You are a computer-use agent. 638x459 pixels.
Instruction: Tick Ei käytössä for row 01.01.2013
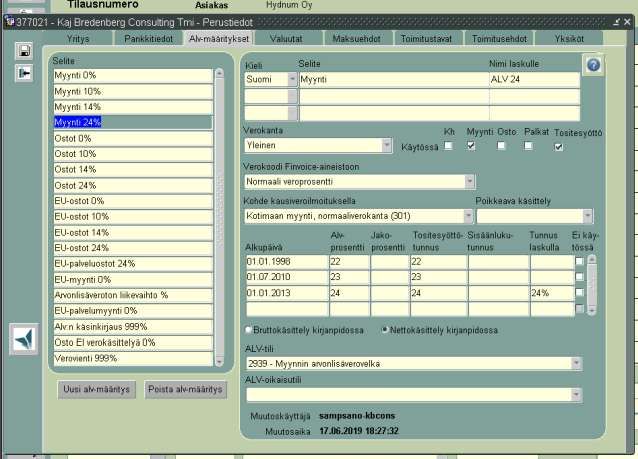(579, 293)
